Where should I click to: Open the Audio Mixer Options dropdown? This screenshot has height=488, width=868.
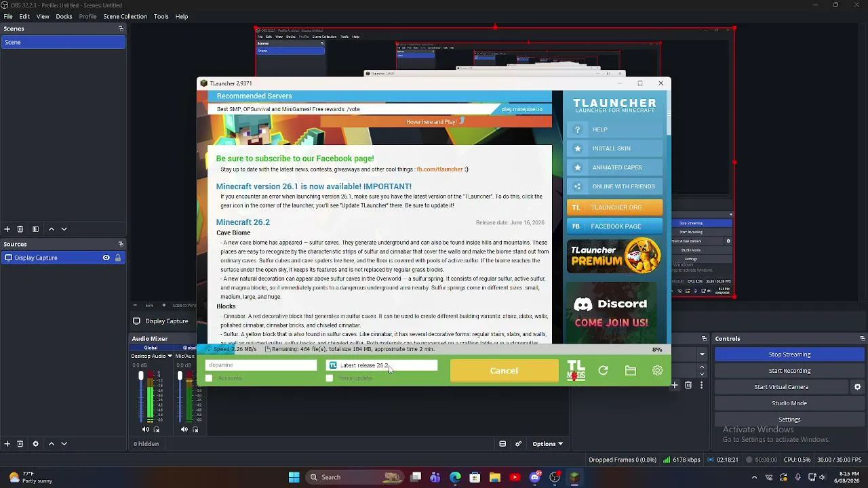[547, 444]
